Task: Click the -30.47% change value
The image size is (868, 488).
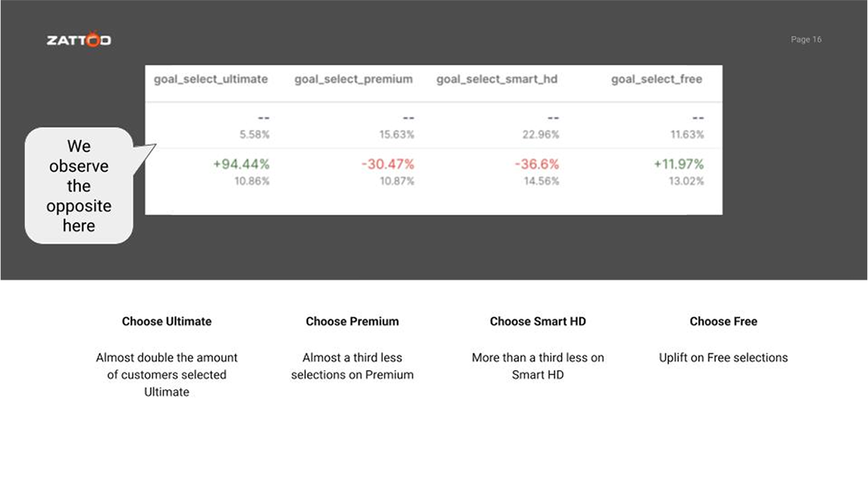Action: click(x=388, y=165)
